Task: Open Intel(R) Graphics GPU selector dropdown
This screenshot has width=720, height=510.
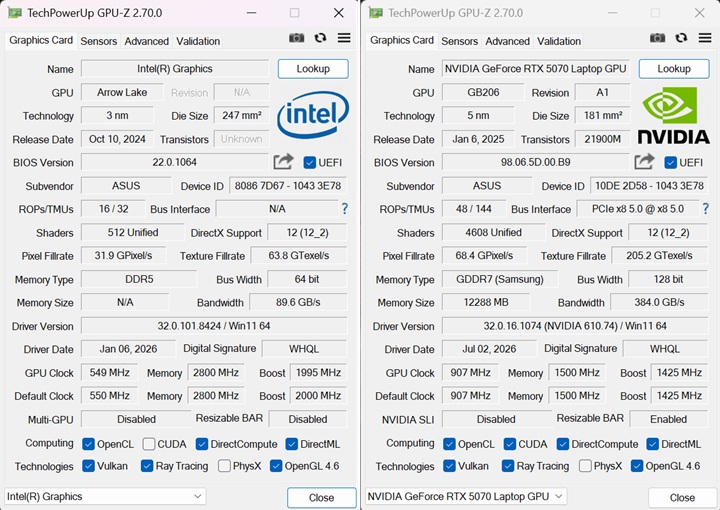Action: coord(105,497)
